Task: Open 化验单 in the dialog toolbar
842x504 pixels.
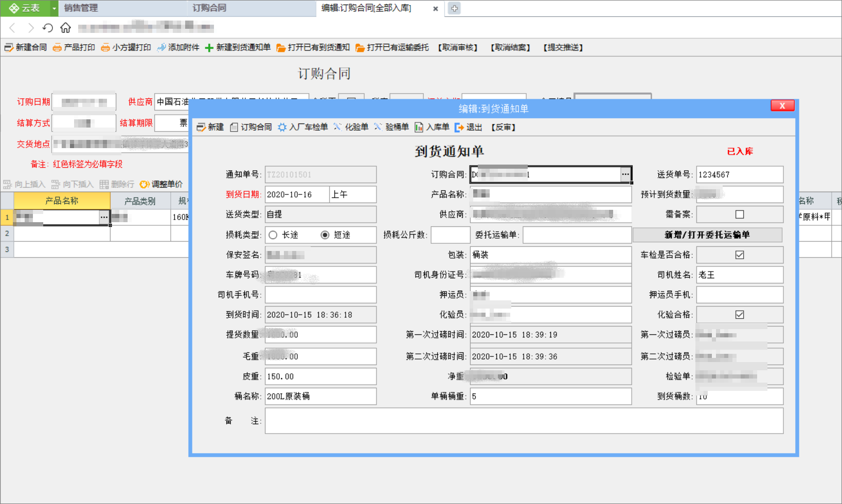Action: coord(351,127)
